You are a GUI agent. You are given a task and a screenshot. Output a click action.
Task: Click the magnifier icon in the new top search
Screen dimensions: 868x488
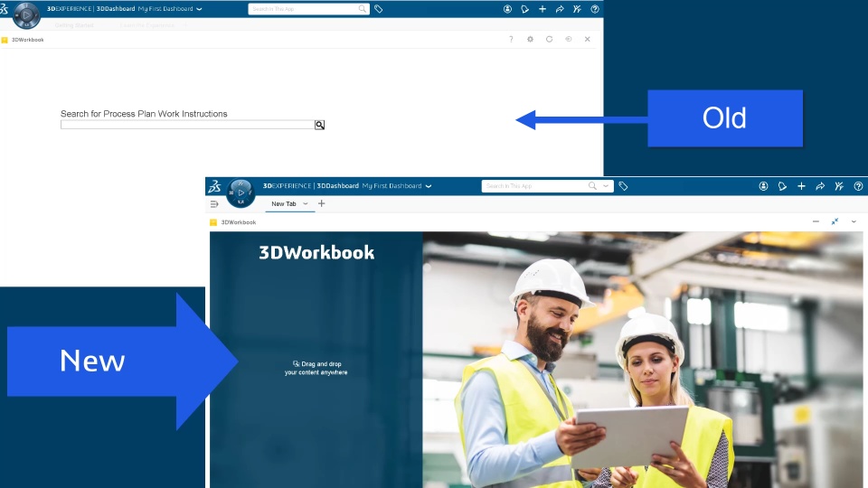592,186
